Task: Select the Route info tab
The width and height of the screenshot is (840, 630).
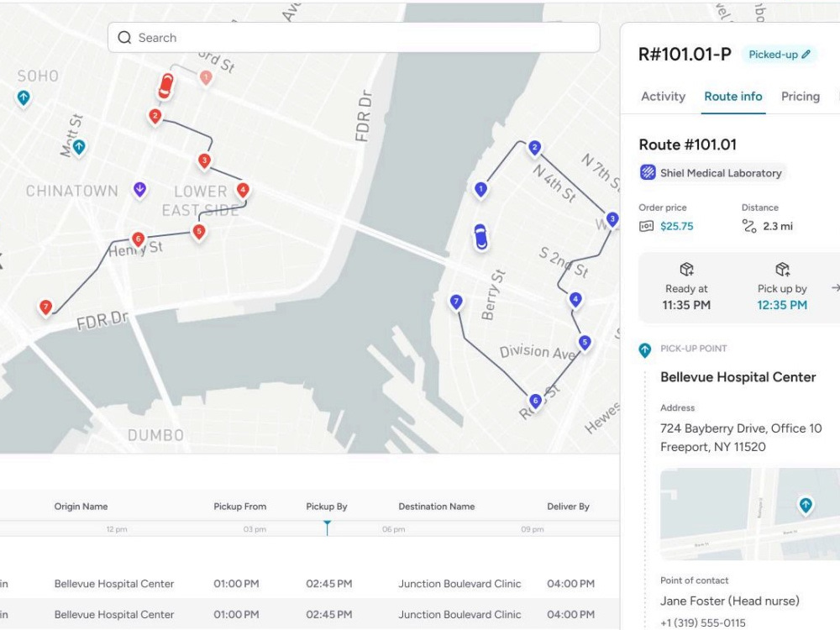Action: click(x=732, y=97)
